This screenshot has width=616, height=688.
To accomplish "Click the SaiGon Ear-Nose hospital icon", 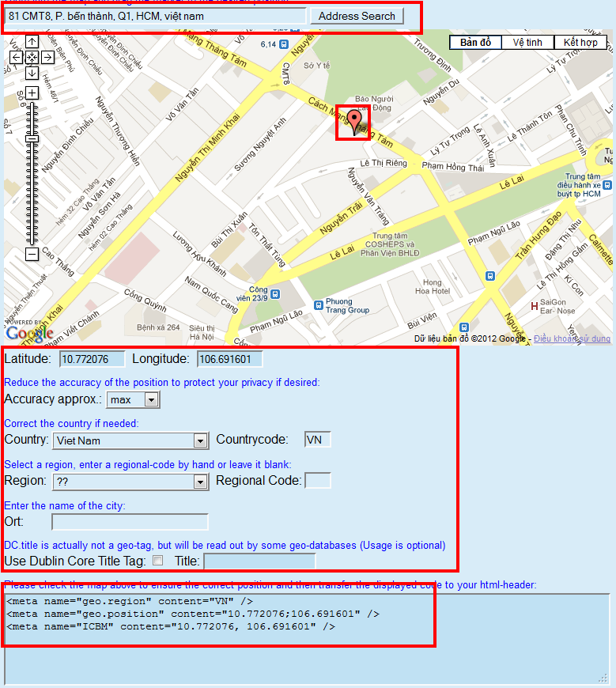I will 535,306.
